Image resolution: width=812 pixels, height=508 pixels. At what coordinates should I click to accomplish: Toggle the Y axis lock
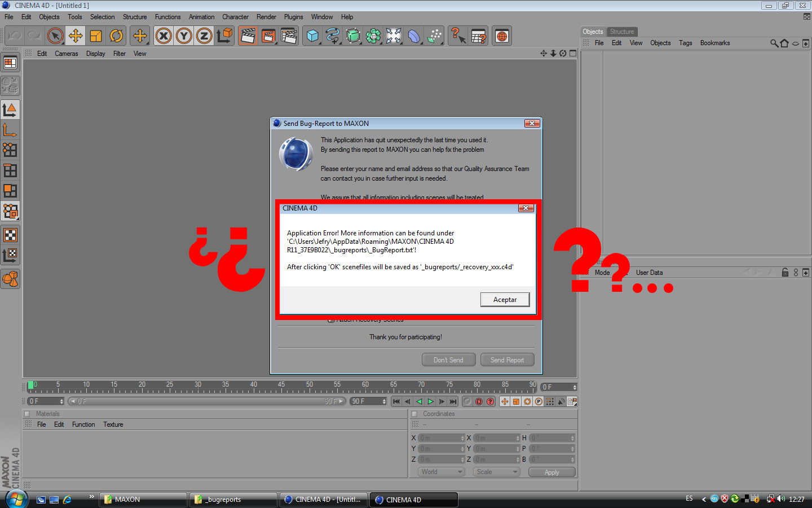[x=184, y=36]
